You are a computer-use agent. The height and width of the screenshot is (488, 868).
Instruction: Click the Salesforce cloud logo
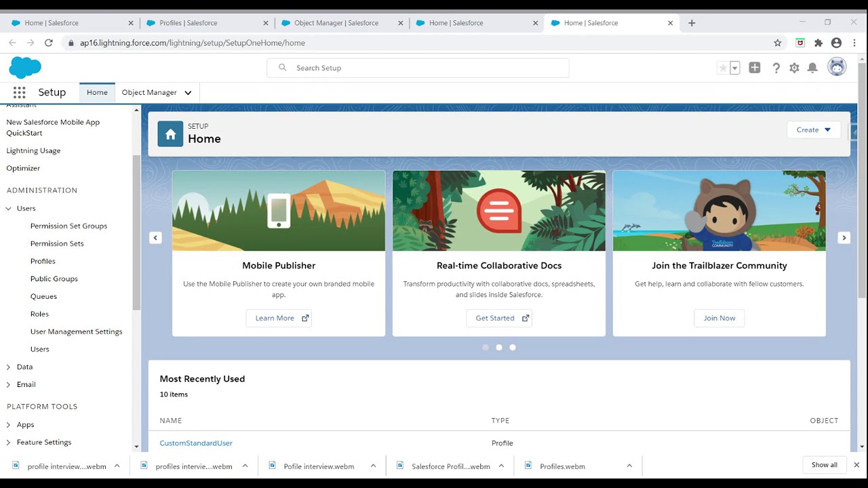[25, 68]
